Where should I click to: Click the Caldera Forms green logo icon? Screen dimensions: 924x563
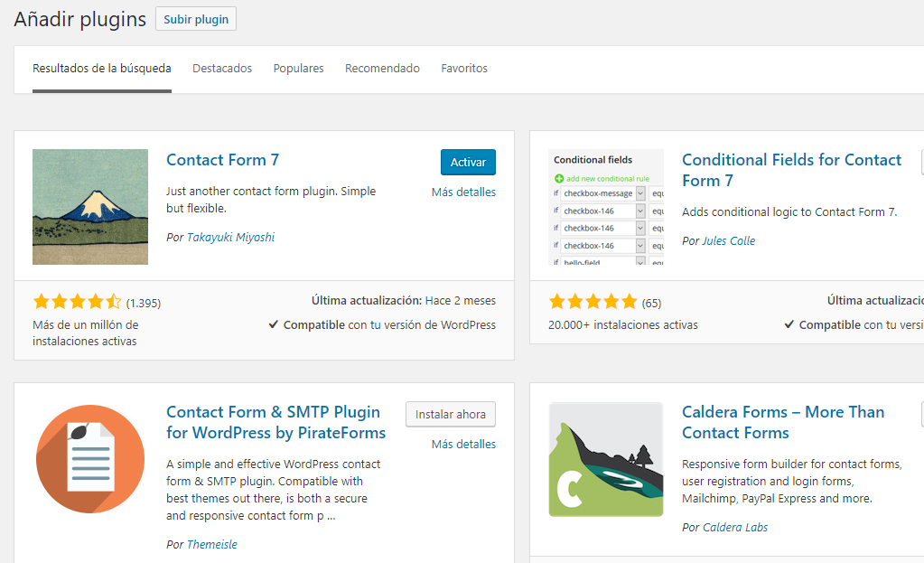coord(606,459)
